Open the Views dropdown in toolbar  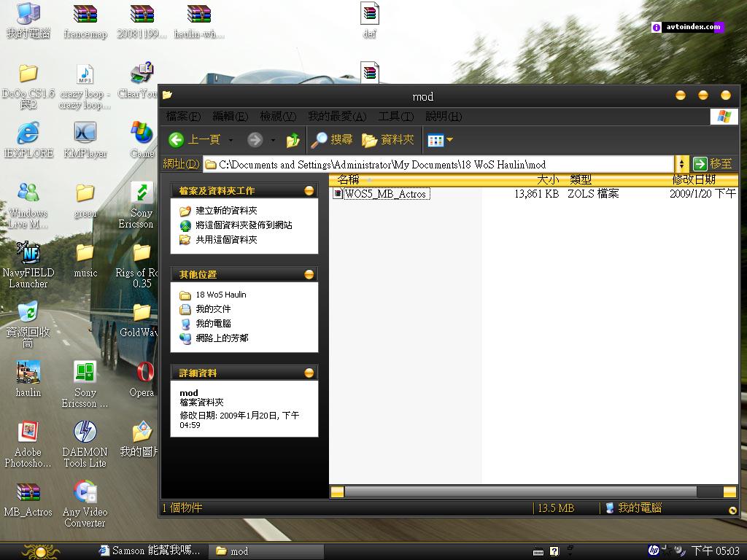click(x=441, y=140)
